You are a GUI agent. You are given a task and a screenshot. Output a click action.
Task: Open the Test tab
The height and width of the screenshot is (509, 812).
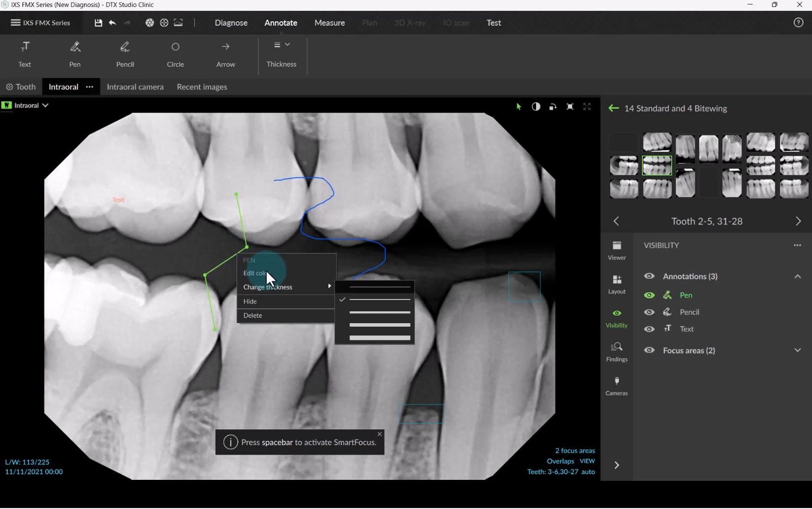pyautogui.click(x=494, y=23)
